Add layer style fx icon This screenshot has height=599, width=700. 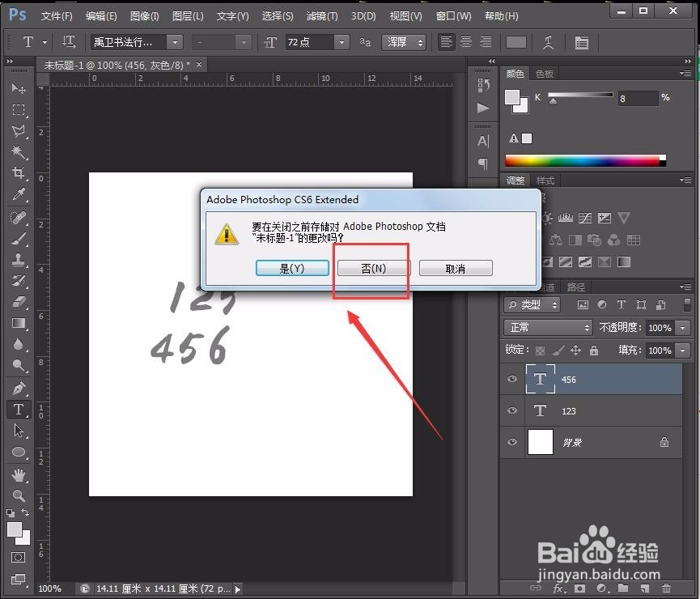[558, 588]
